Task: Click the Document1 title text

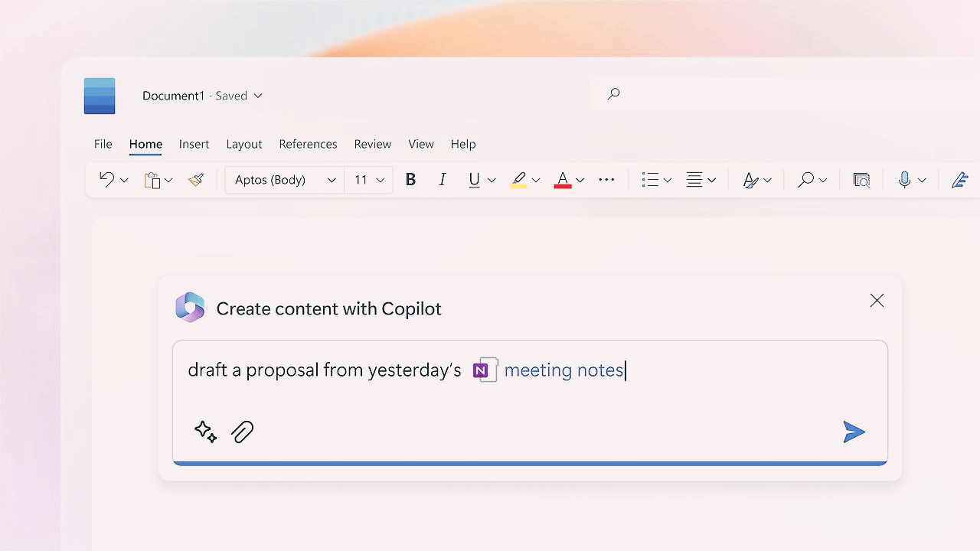Action: coord(174,96)
